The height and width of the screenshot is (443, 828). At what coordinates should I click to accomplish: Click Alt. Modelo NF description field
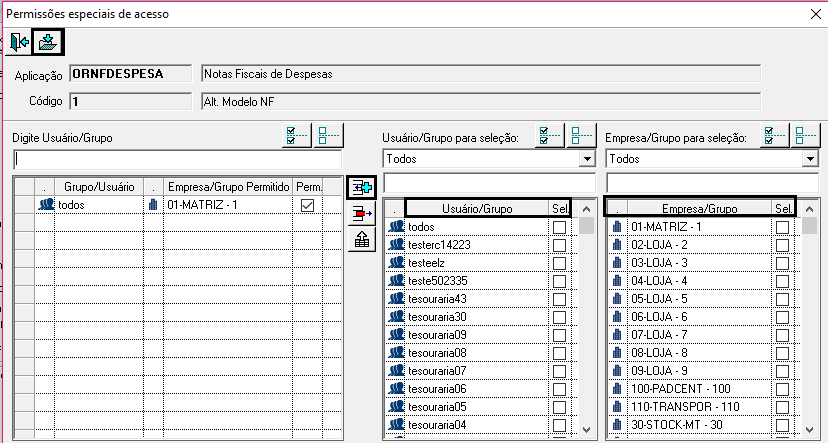(481, 102)
